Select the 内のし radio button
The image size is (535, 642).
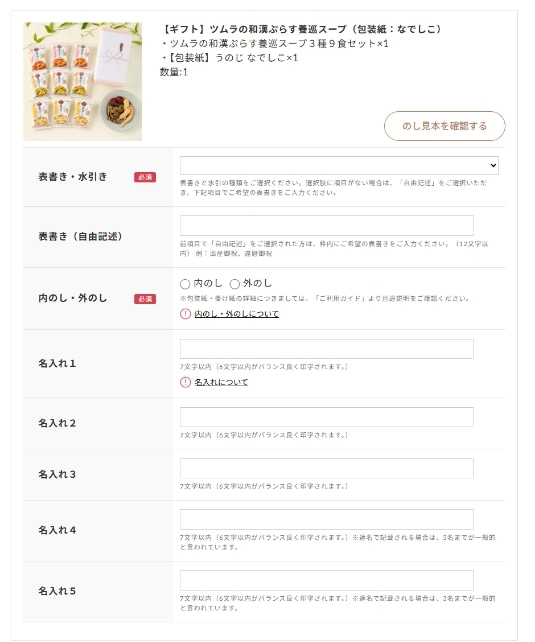click(185, 284)
